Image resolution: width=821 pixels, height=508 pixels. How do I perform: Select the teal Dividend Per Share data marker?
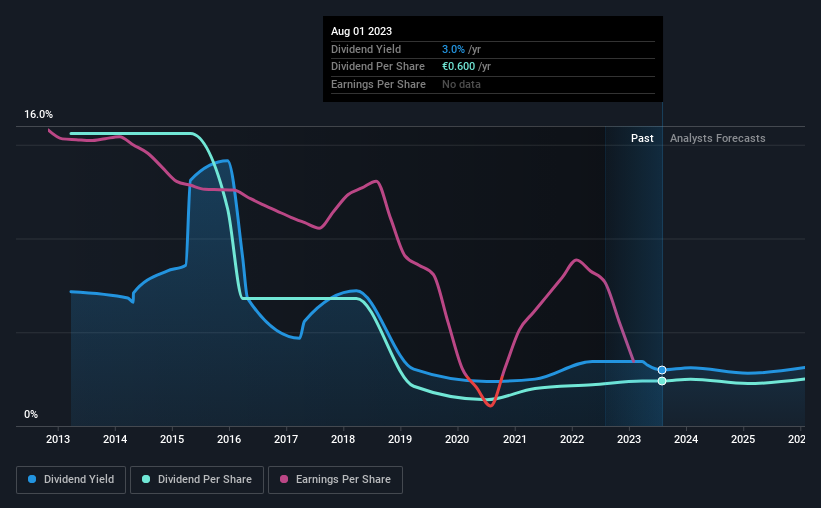pos(662,381)
